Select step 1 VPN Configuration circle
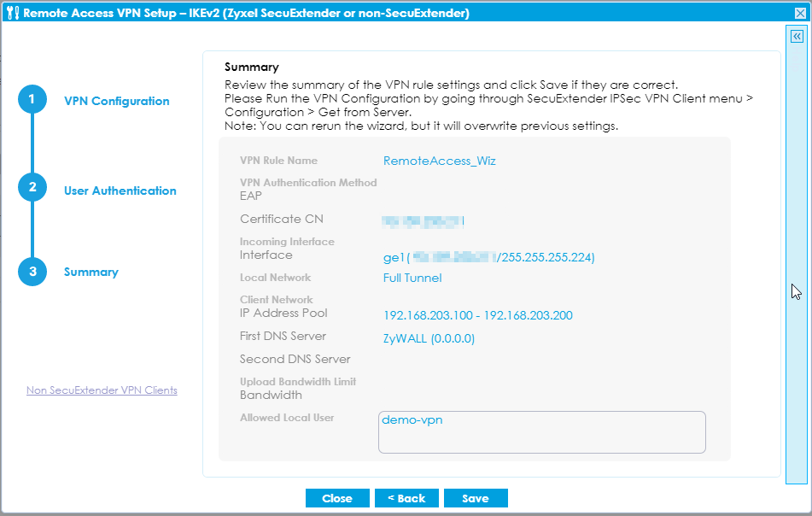Image resolution: width=812 pixels, height=516 pixels. [x=32, y=99]
